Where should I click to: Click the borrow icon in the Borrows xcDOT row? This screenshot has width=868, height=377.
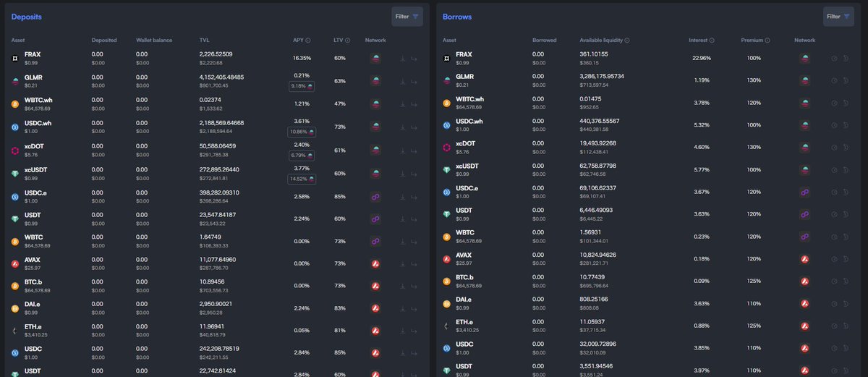(x=834, y=148)
